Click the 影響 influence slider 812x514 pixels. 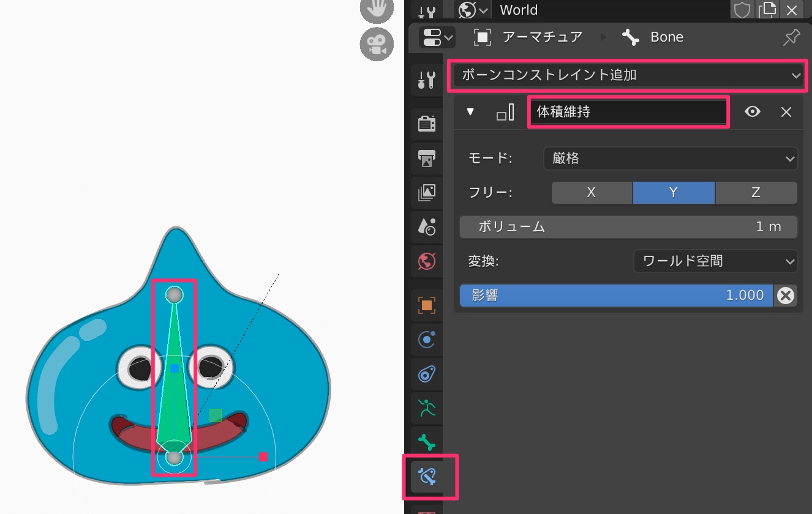point(616,296)
